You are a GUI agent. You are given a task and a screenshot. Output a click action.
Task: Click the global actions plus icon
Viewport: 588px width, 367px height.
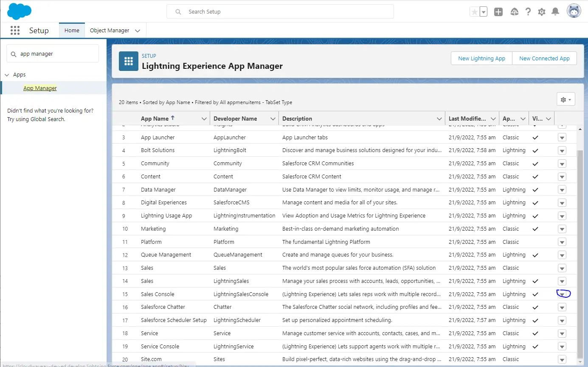(x=498, y=12)
